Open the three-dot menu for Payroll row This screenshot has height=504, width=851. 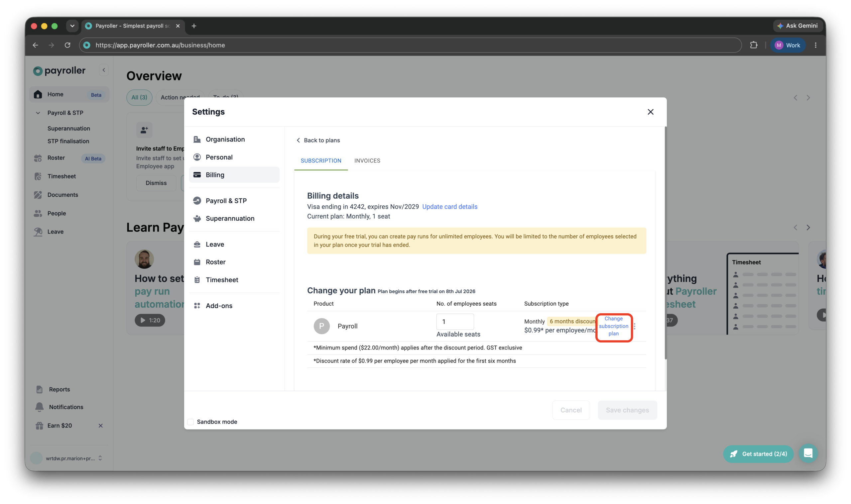(x=634, y=326)
